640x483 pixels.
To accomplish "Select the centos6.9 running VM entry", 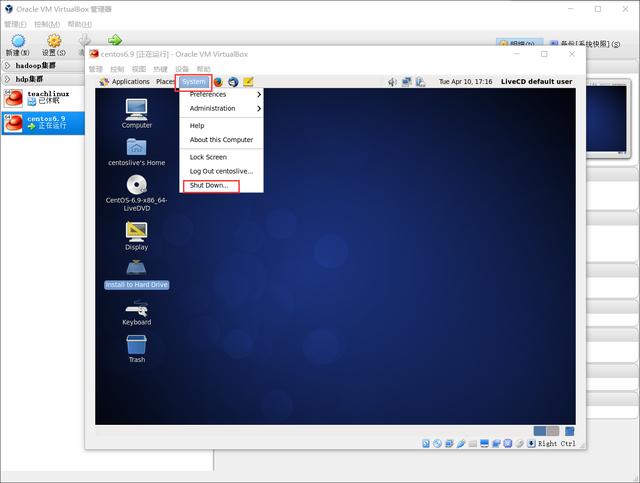I will pos(42,123).
